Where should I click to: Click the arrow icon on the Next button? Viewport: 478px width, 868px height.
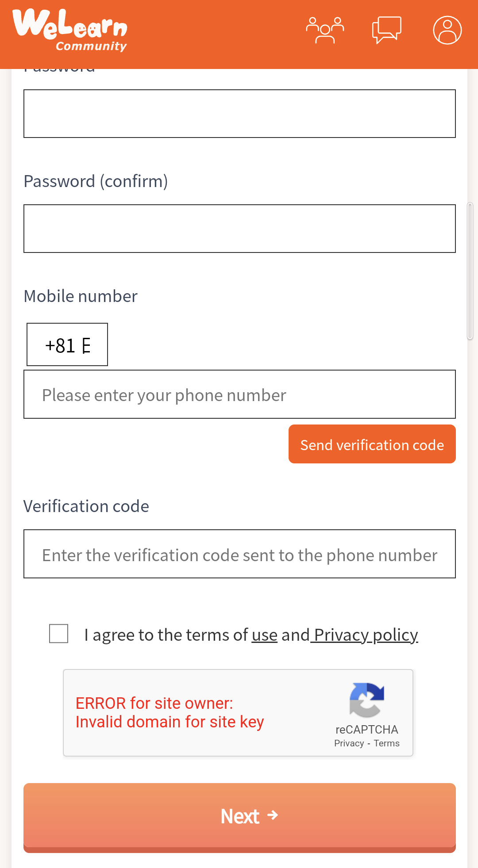pos(273,816)
